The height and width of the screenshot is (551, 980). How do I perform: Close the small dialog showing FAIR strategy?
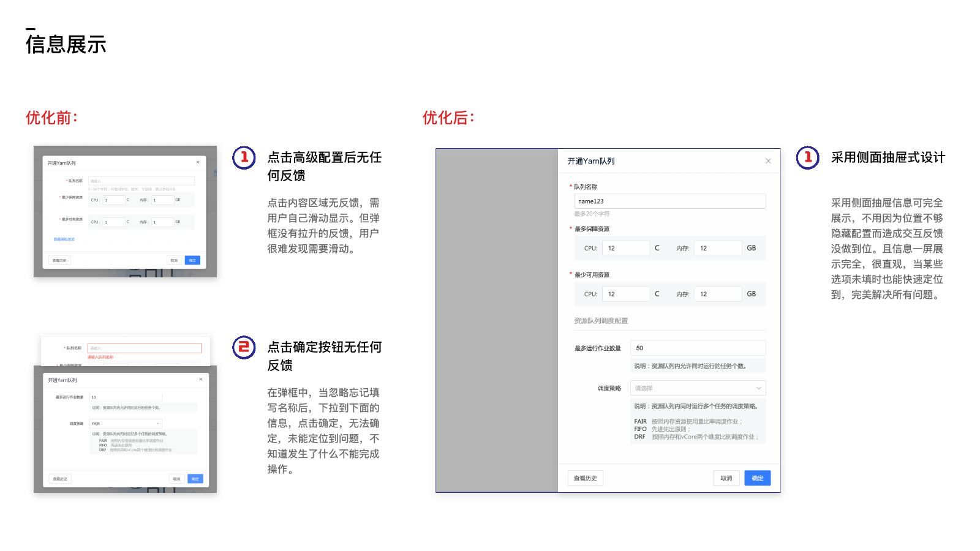click(201, 380)
